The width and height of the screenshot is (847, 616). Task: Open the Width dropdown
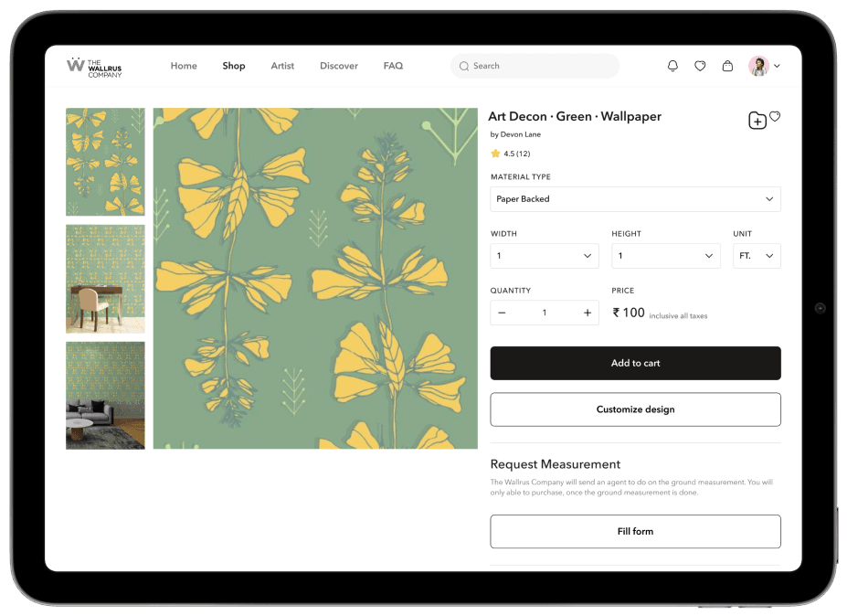(x=545, y=256)
